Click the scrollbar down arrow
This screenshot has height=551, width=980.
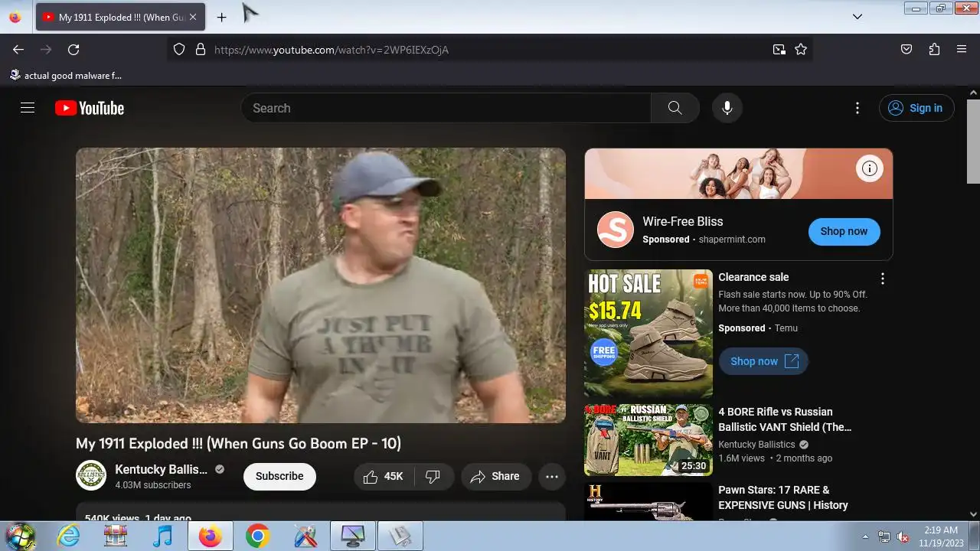[973, 514]
